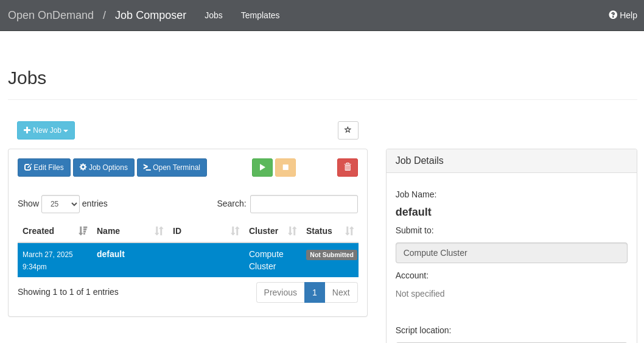Click Edit Files button
This screenshot has width=644, height=343.
44,168
